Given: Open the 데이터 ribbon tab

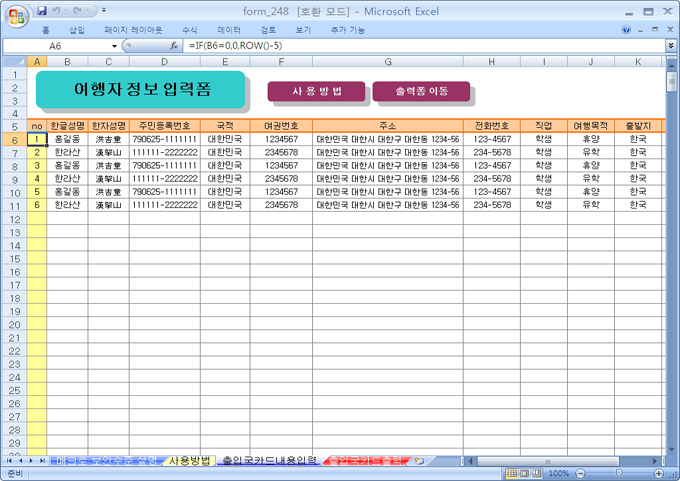Looking at the screenshot, I should (x=229, y=30).
